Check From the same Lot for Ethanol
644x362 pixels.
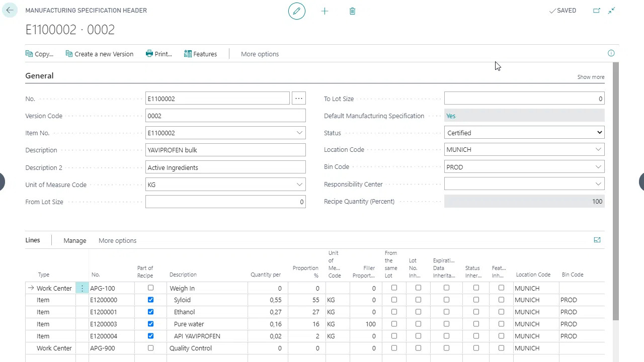[x=394, y=312]
